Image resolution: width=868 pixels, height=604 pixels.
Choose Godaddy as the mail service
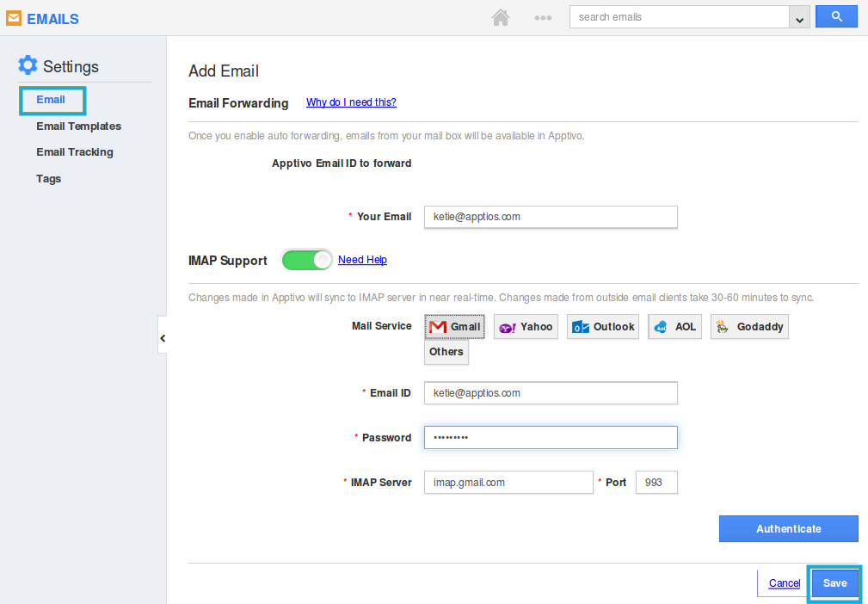tap(749, 326)
